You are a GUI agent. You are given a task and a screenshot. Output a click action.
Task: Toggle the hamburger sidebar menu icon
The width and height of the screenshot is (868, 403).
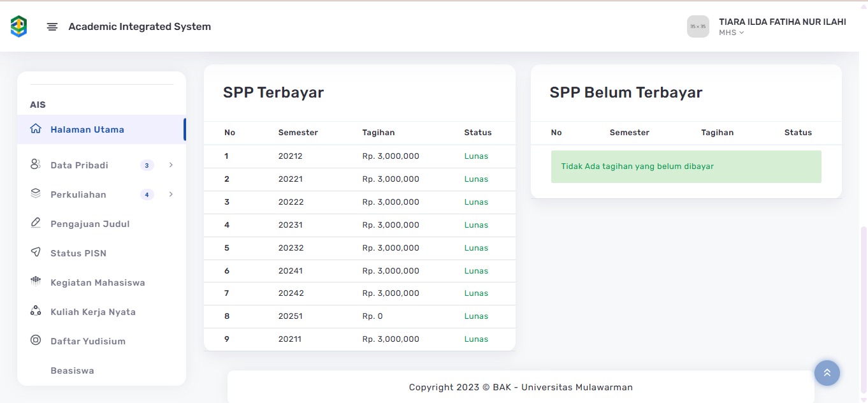[x=52, y=27]
